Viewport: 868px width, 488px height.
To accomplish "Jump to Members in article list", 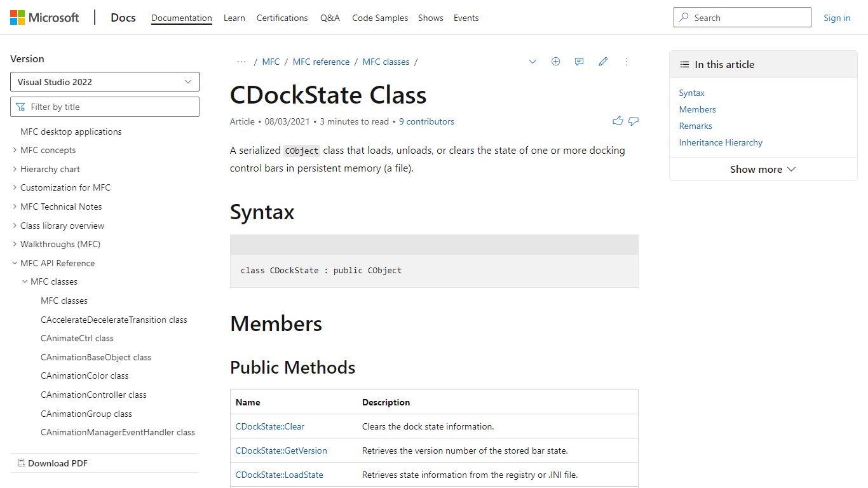I will (x=697, y=109).
